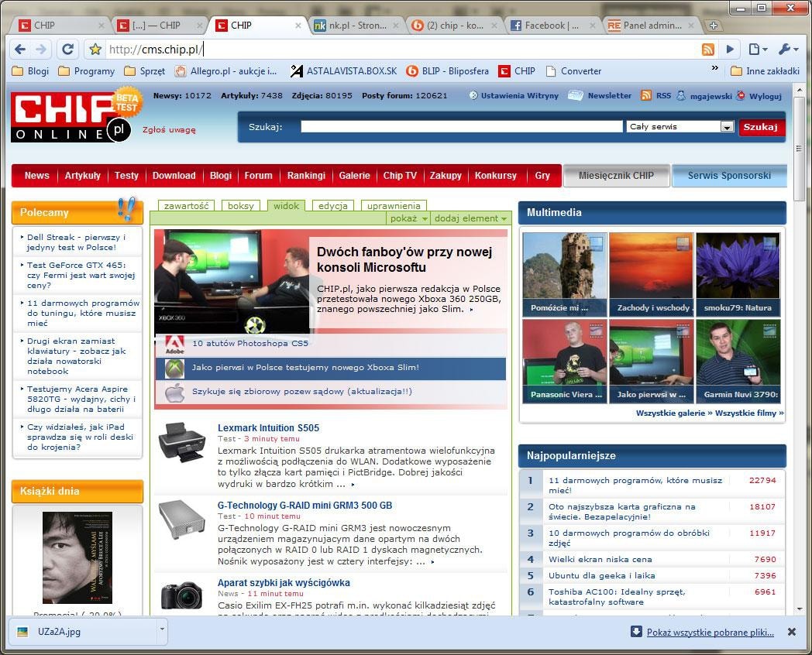This screenshot has height=655, width=812.
Task: Close the nk.pl tab
Action: point(396,26)
